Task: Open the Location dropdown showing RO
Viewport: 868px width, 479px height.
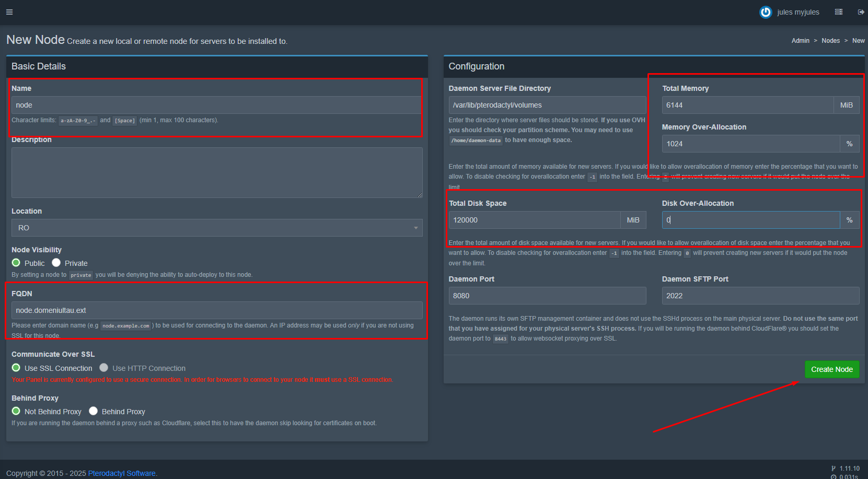Action: tap(217, 228)
